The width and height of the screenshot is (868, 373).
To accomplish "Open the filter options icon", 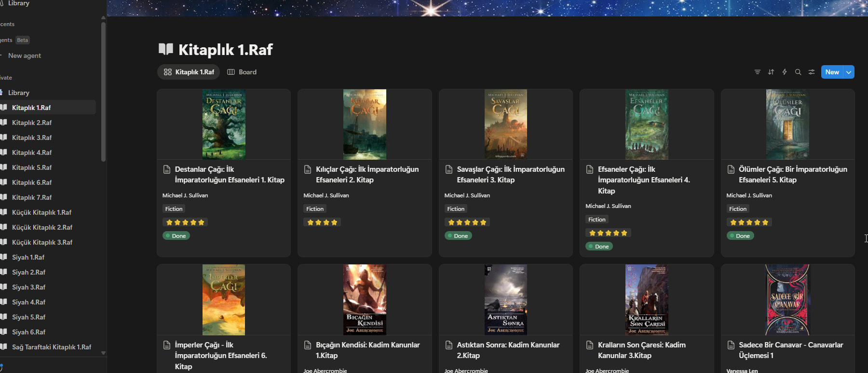I will coord(758,72).
